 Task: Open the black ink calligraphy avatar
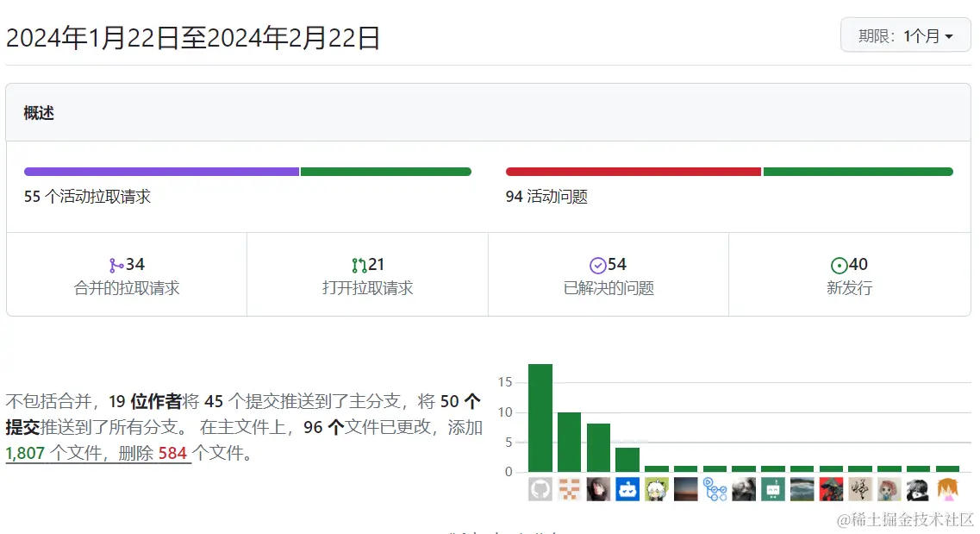(860, 489)
